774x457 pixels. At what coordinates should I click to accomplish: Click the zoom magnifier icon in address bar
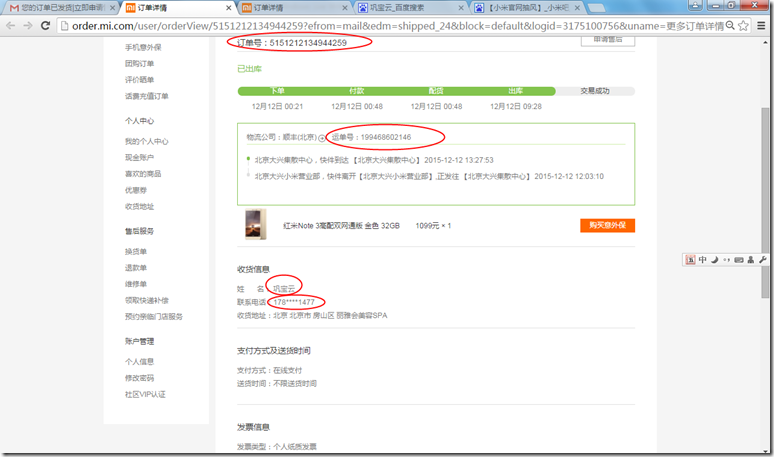[730, 26]
